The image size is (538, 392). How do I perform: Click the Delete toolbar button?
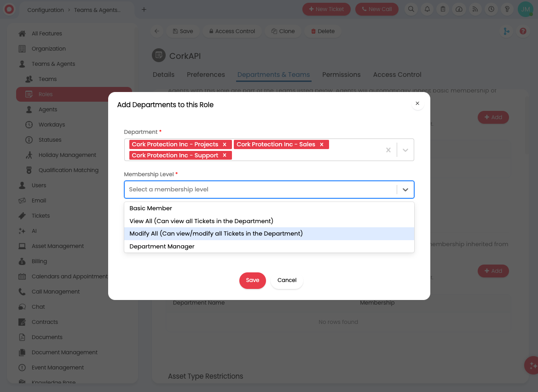tap(323, 31)
